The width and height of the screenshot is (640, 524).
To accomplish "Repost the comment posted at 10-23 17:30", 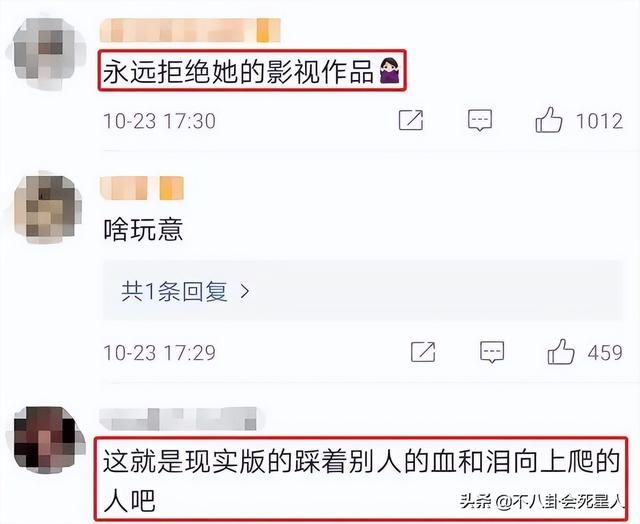I will pos(411,120).
